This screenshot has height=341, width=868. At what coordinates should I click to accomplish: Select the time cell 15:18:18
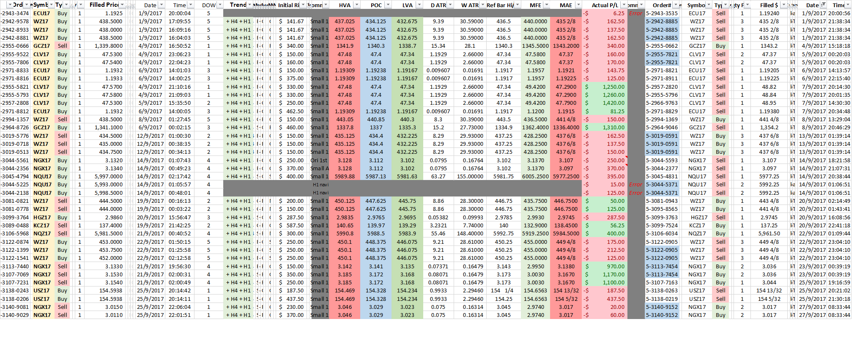839,46
